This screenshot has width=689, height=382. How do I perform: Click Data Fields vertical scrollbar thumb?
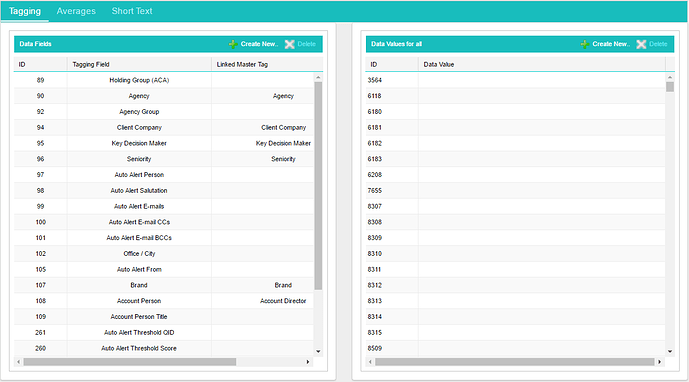coord(318,186)
